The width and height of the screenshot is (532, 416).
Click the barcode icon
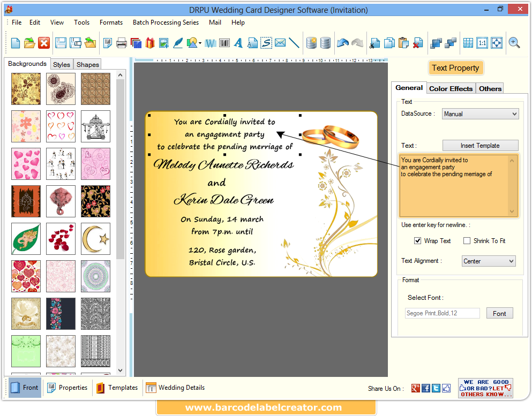point(224,43)
